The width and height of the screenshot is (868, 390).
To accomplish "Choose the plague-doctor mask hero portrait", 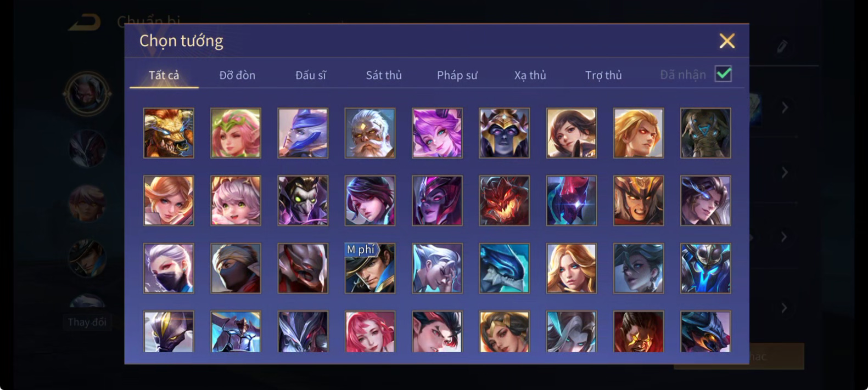I will click(x=303, y=201).
